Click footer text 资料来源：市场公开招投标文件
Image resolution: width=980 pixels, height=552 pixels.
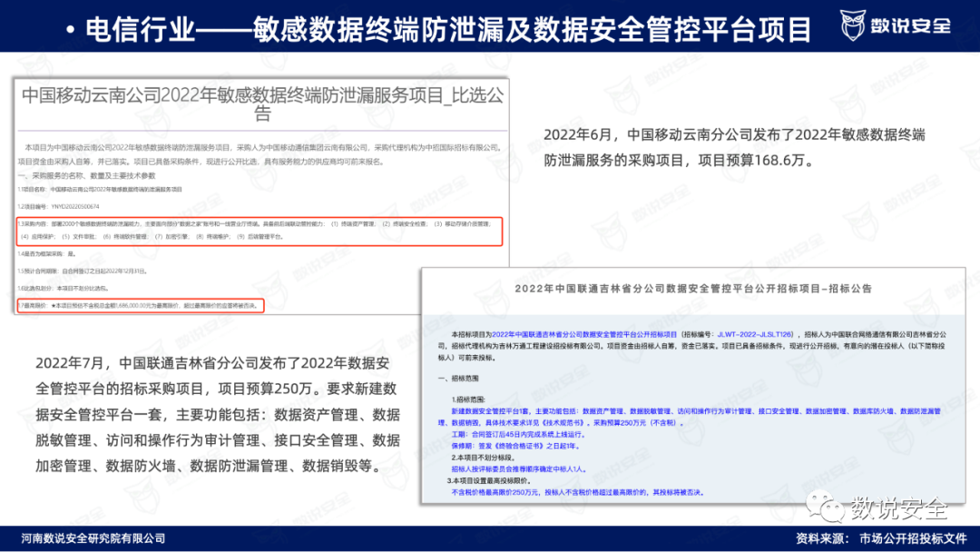coord(881,538)
